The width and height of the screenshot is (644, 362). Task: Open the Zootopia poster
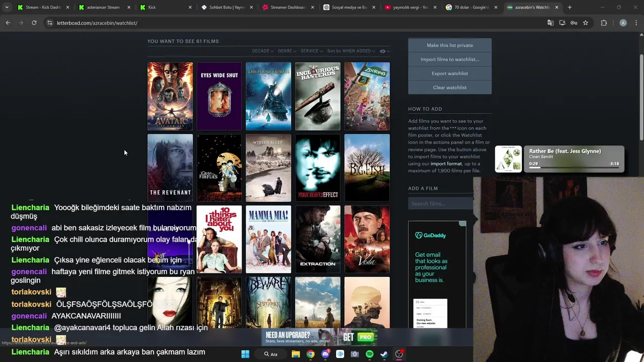click(x=367, y=96)
